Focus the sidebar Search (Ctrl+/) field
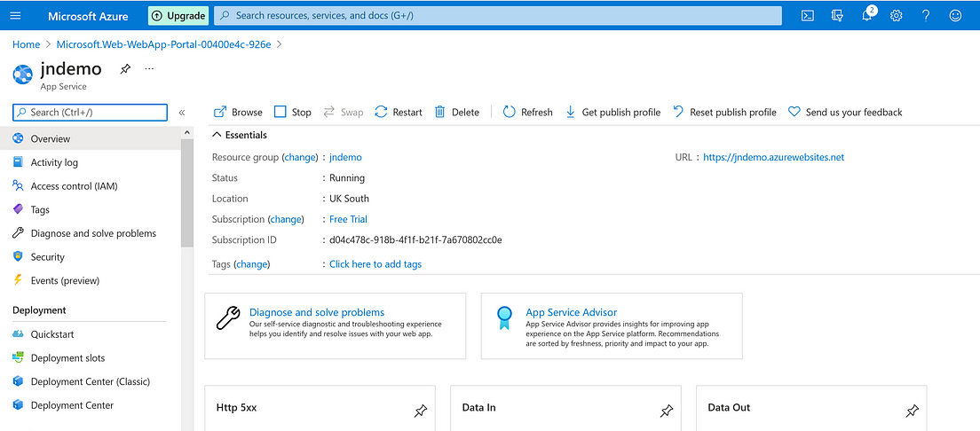This screenshot has height=431, width=980. click(90, 113)
